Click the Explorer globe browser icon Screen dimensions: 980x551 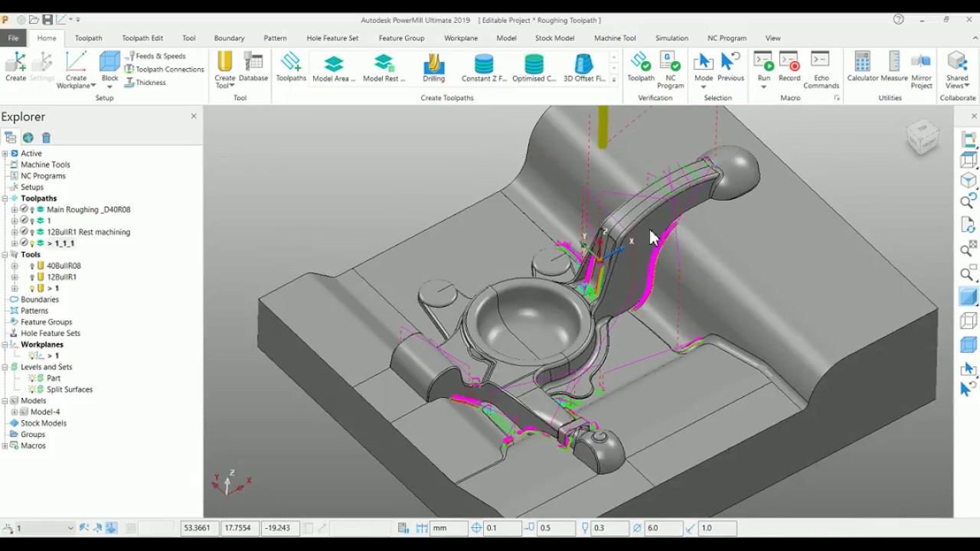pyautogui.click(x=28, y=138)
